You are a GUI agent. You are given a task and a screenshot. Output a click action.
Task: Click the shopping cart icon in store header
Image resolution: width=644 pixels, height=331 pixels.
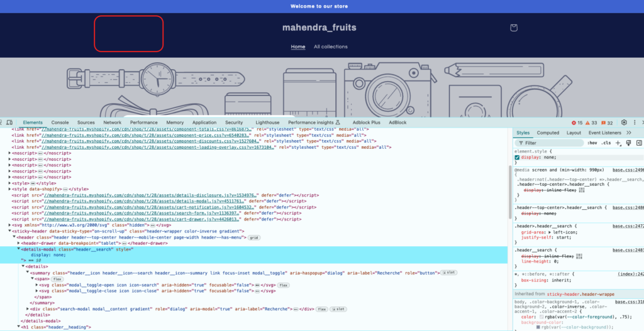pos(513,28)
